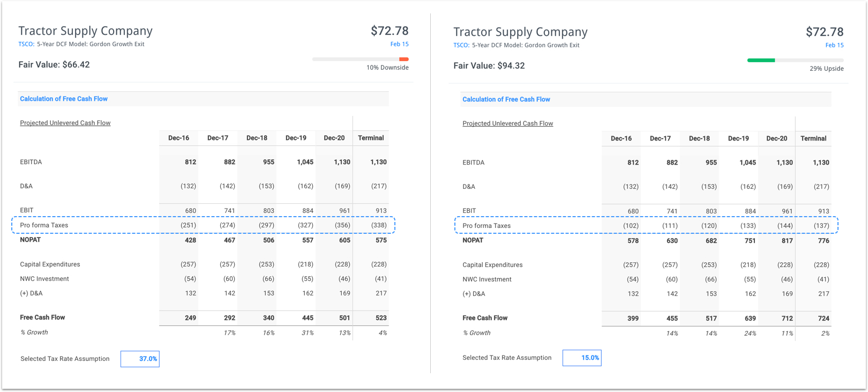
Task: Click the '10% Downside' label
Action: pyautogui.click(x=387, y=68)
